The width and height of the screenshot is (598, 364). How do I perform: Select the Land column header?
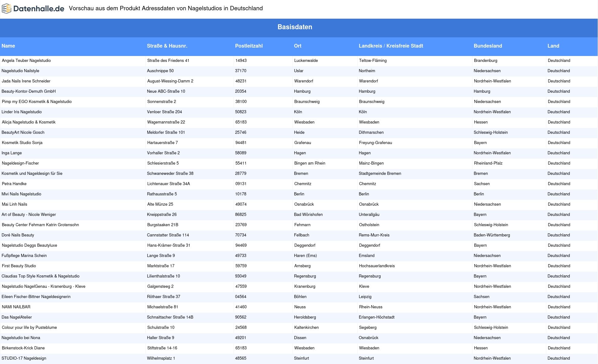pyautogui.click(x=553, y=46)
